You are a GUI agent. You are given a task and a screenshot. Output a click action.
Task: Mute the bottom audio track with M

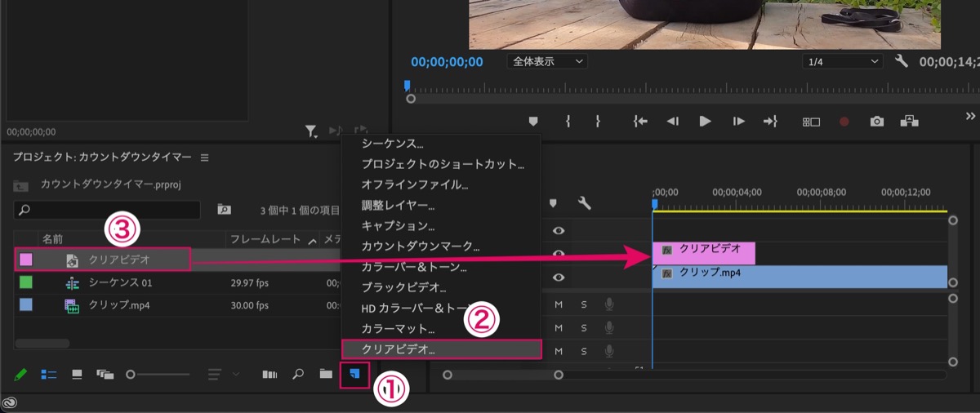pos(559,351)
